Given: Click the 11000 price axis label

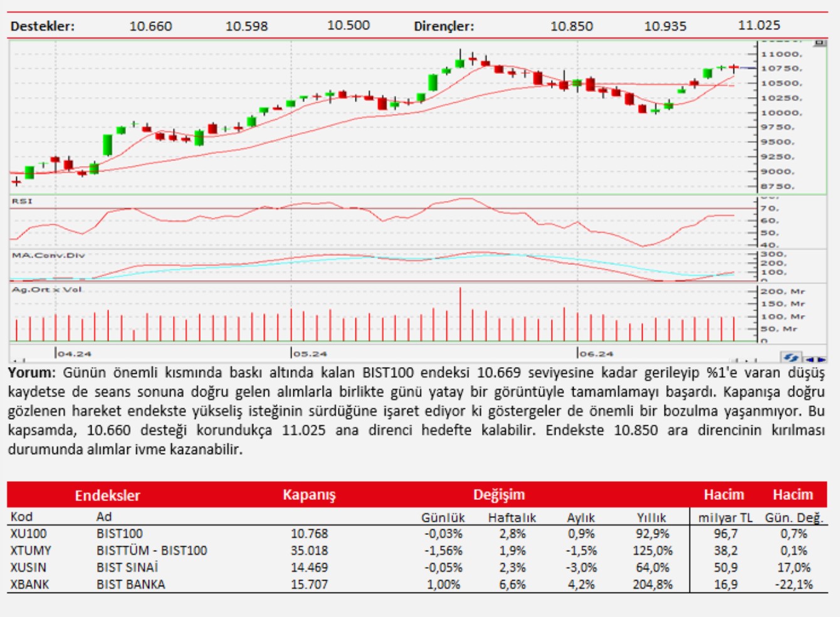Looking at the screenshot, I should click(x=781, y=54).
